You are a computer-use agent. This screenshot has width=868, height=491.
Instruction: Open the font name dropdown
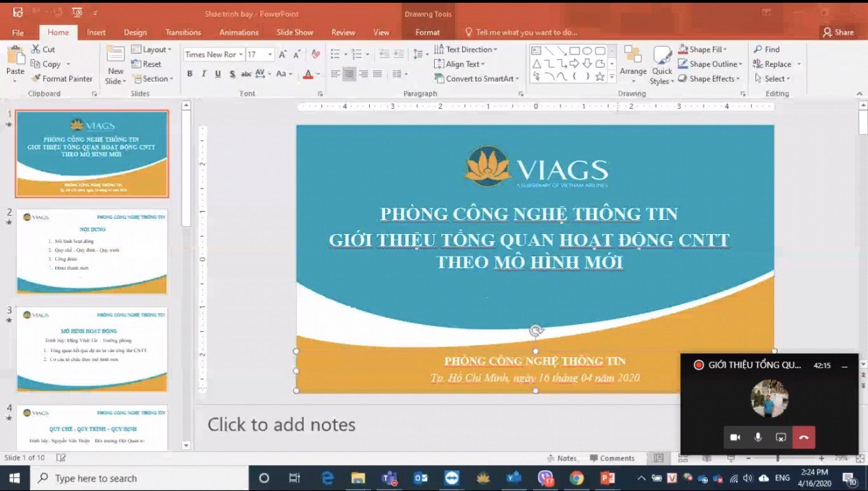click(241, 54)
